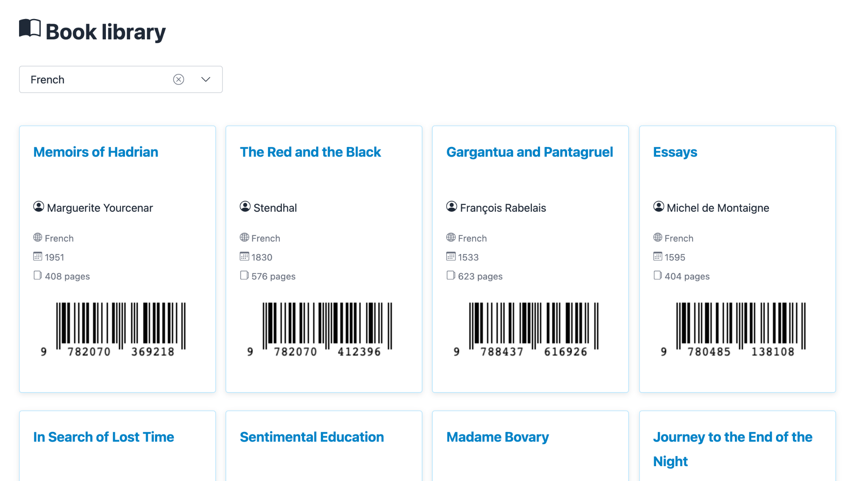Viewport: 868px width, 481px height.
Task: Open the Essays book link
Action: (675, 152)
